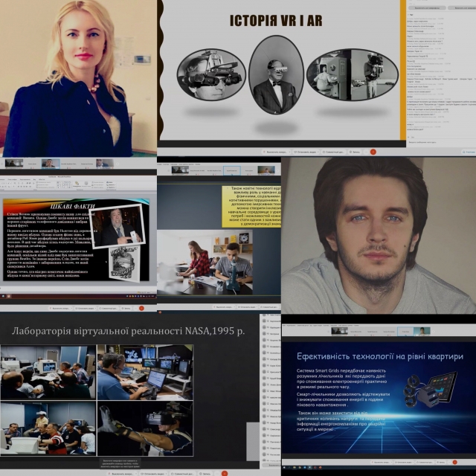The image size is (476, 476).
Task: Collapse the Чат panel header
Action: tap(410, 15)
